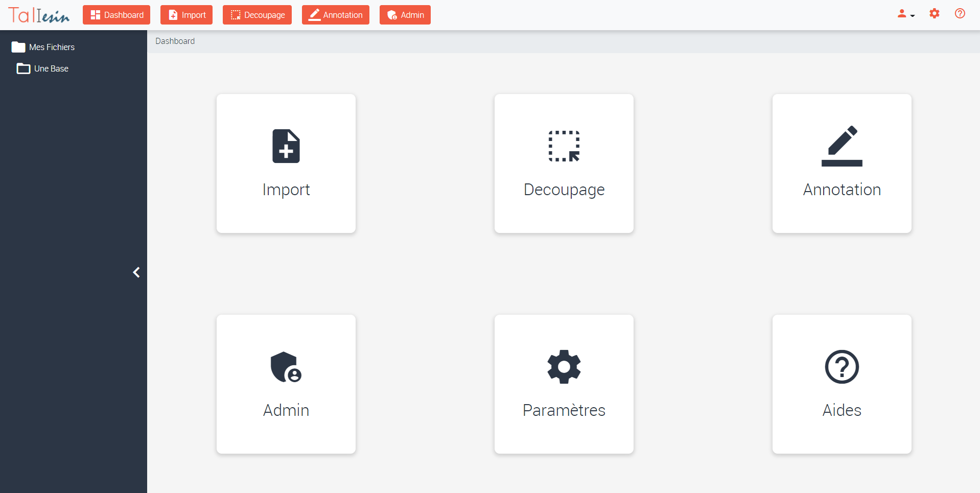Click the Annotation card label text
Screen dimensions: 980x493
click(842, 190)
